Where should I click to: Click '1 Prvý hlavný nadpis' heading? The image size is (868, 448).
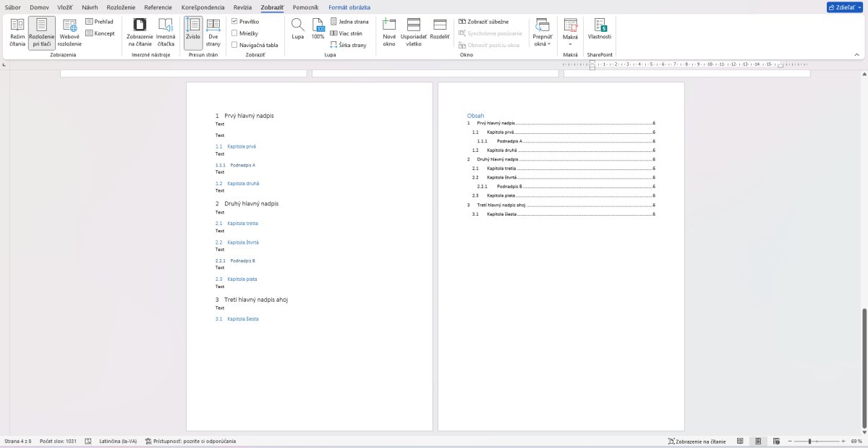click(x=244, y=116)
